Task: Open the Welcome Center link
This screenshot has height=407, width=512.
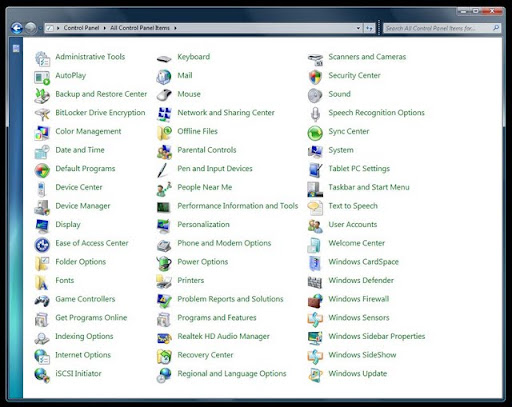Action: [357, 243]
